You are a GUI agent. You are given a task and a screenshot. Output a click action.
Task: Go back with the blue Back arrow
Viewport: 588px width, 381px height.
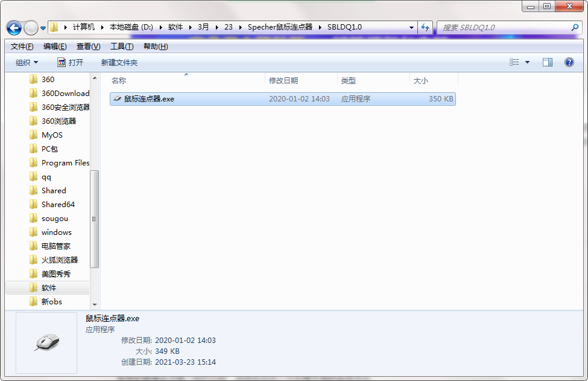pos(14,28)
